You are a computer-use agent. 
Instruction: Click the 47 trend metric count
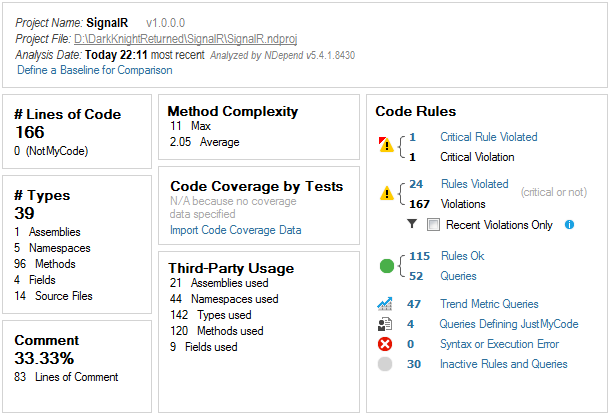click(414, 304)
